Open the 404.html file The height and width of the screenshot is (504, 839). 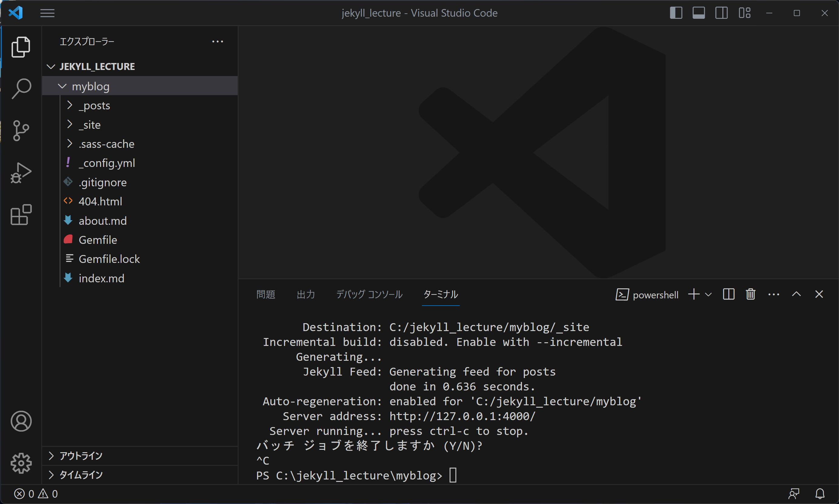pos(139,201)
